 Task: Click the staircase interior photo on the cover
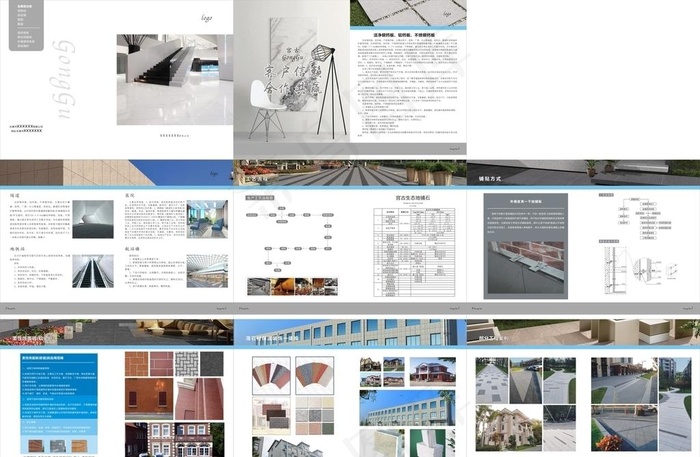pyautogui.click(x=175, y=79)
